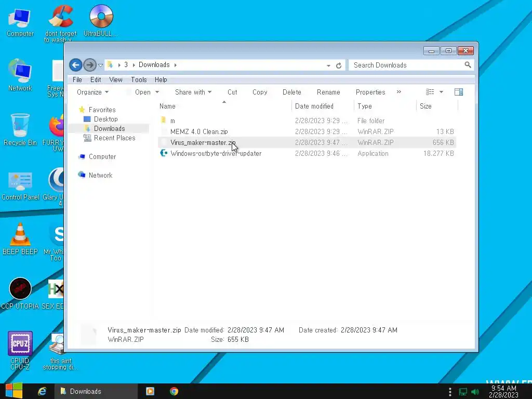Click the taskbar clock showing 9:54 AM
The image size is (532, 399).
pyautogui.click(x=503, y=391)
